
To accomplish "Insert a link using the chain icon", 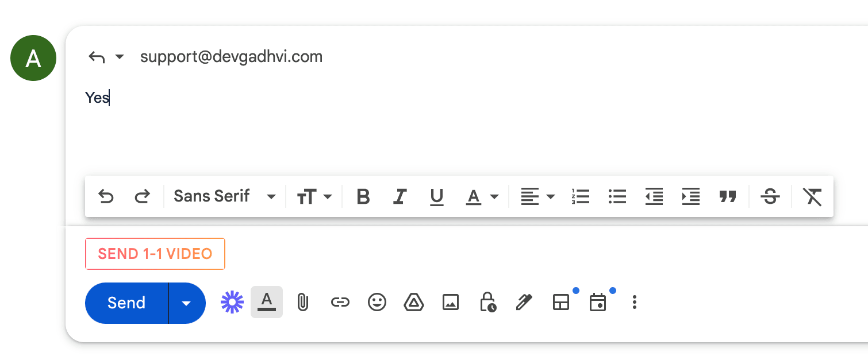I will (x=340, y=302).
